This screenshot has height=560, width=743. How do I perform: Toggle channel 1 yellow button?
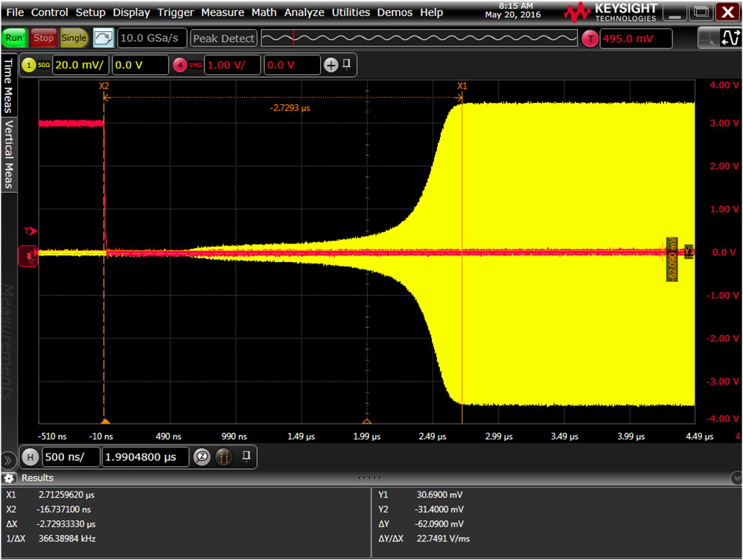coord(30,66)
